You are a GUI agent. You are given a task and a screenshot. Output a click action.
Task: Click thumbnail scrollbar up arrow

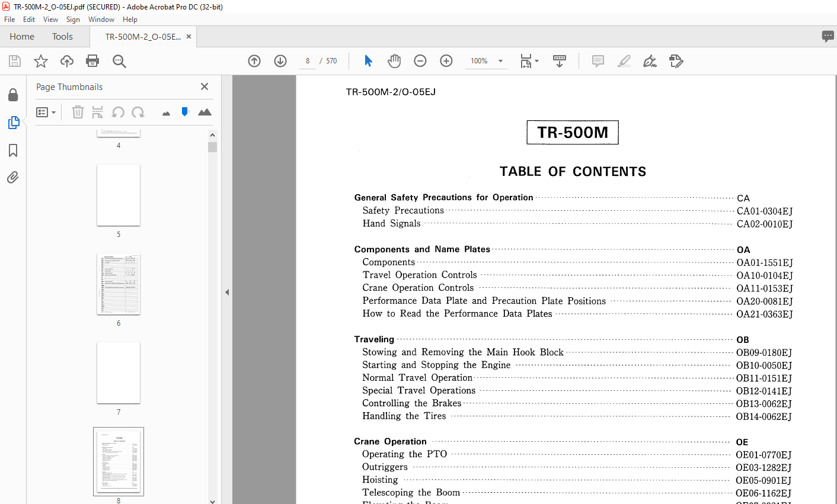coord(212,134)
